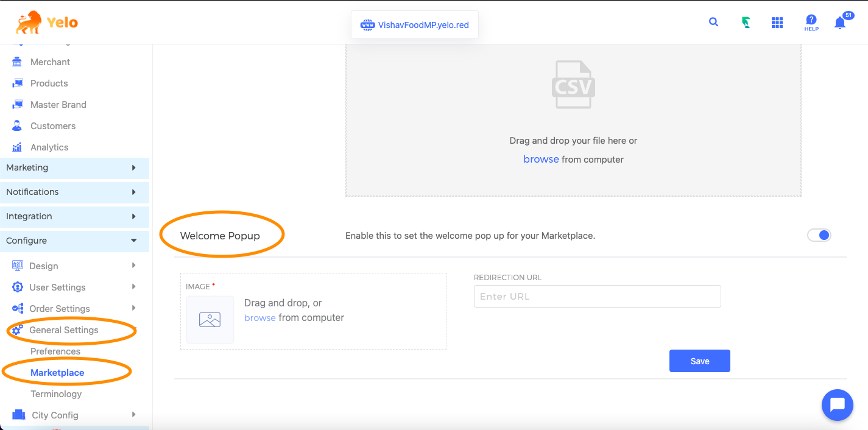The height and width of the screenshot is (430, 868).
Task: Open the notifications bell icon
Action: click(840, 23)
